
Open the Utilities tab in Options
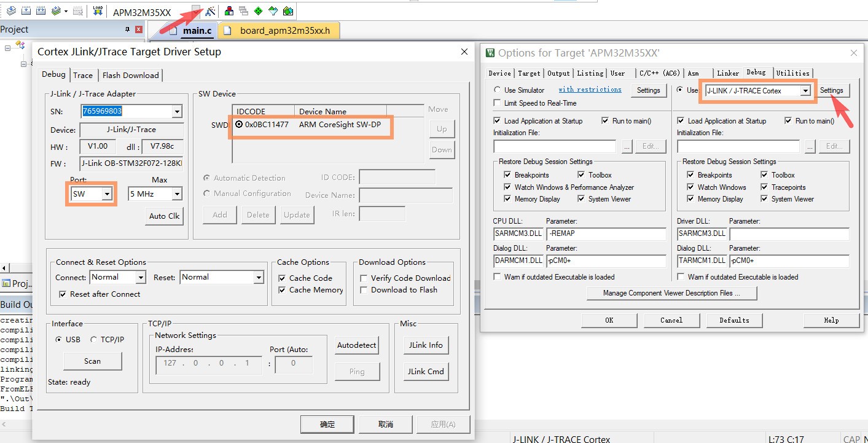click(x=792, y=73)
